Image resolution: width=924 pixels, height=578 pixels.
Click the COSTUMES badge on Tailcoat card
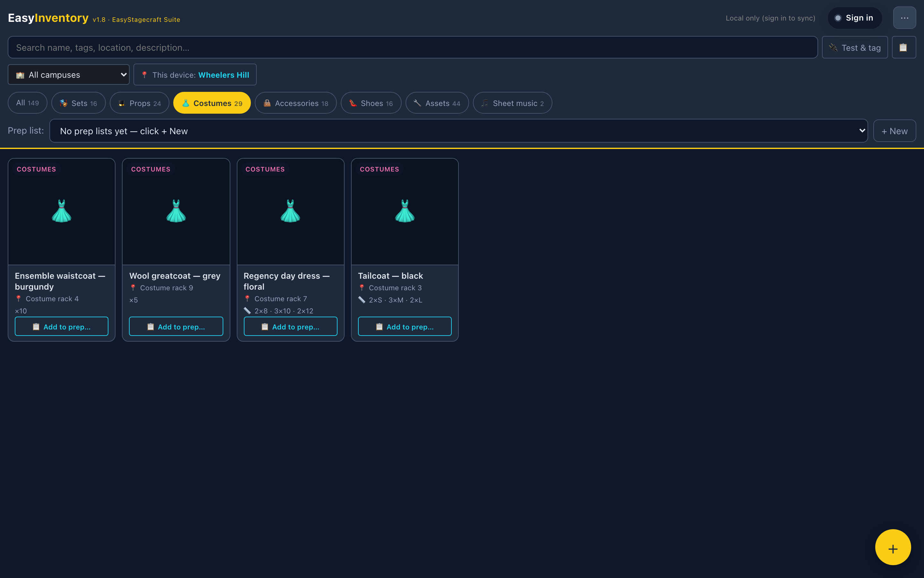[x=379, y=169]
